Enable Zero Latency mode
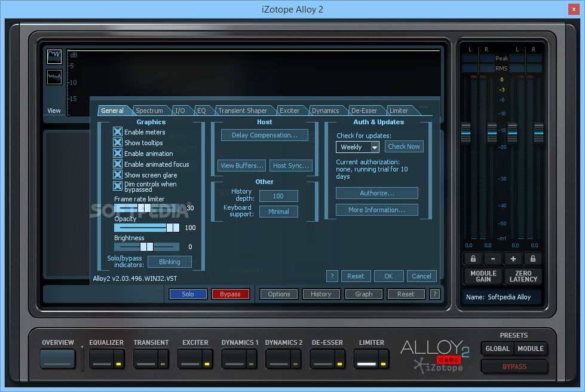 click(x=523, y=276)
